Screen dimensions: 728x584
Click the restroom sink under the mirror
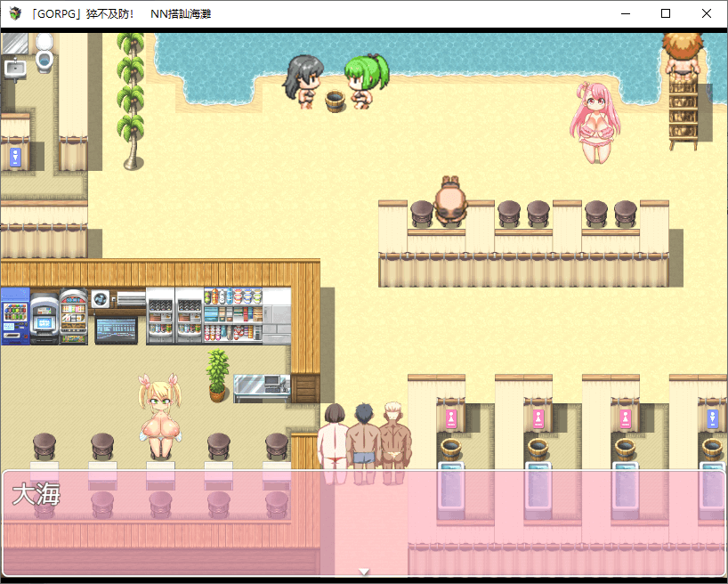click(x=14, y=68)
